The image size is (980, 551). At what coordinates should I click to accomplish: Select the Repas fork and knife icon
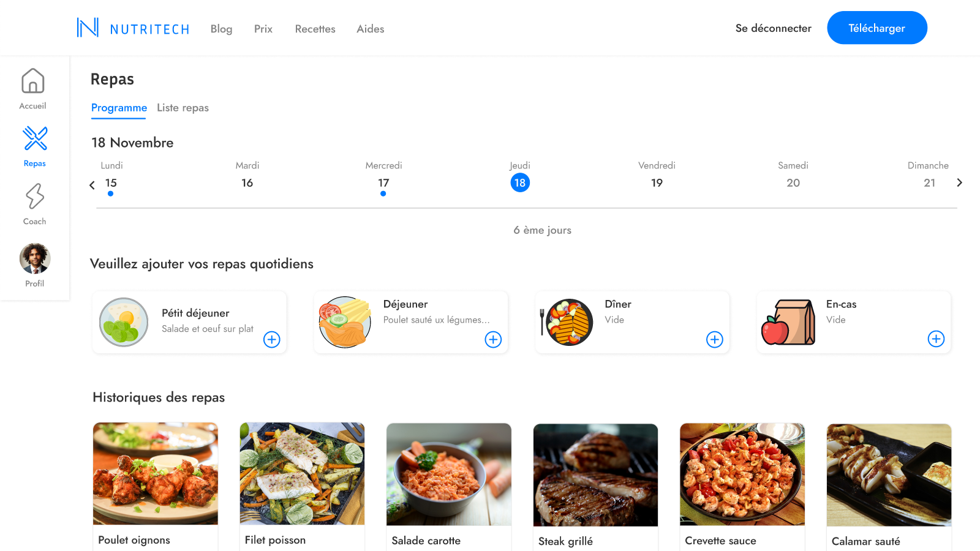(35, 138)
